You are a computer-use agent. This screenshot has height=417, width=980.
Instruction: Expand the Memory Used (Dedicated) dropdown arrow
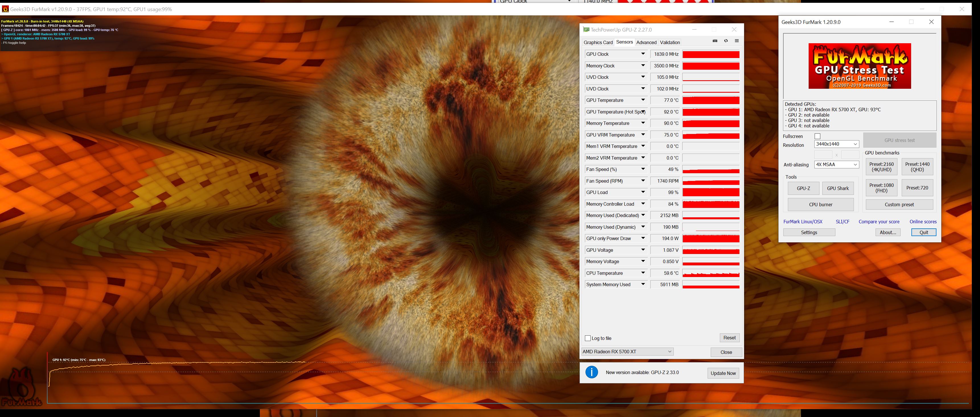point(643,215)
